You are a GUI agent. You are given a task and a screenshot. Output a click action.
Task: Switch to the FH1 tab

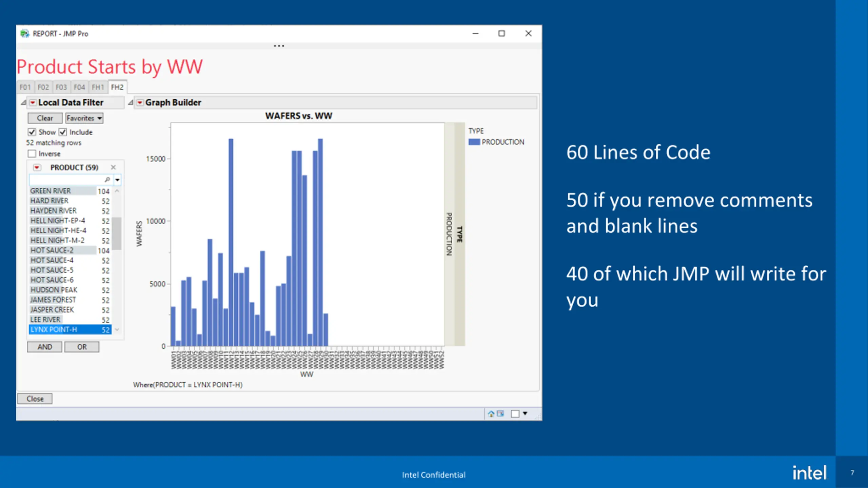(x=98, y=87)
